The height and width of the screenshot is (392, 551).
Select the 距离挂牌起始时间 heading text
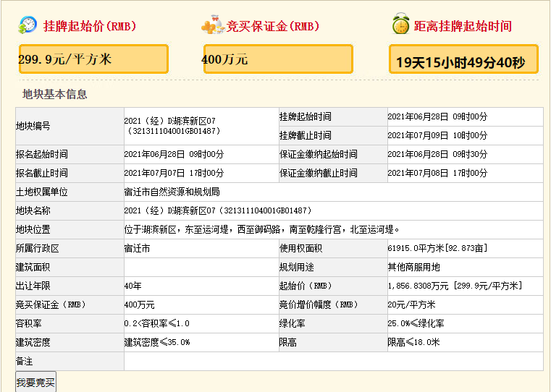[x=463, y=27]
